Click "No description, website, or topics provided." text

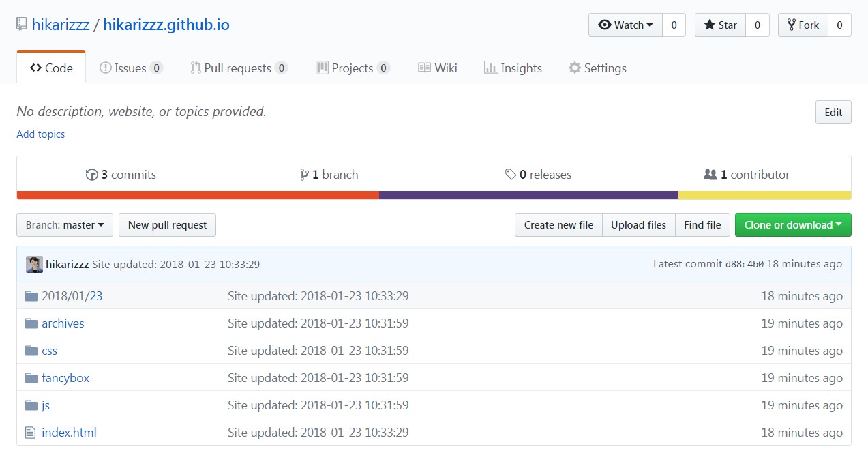click(141, 111)
